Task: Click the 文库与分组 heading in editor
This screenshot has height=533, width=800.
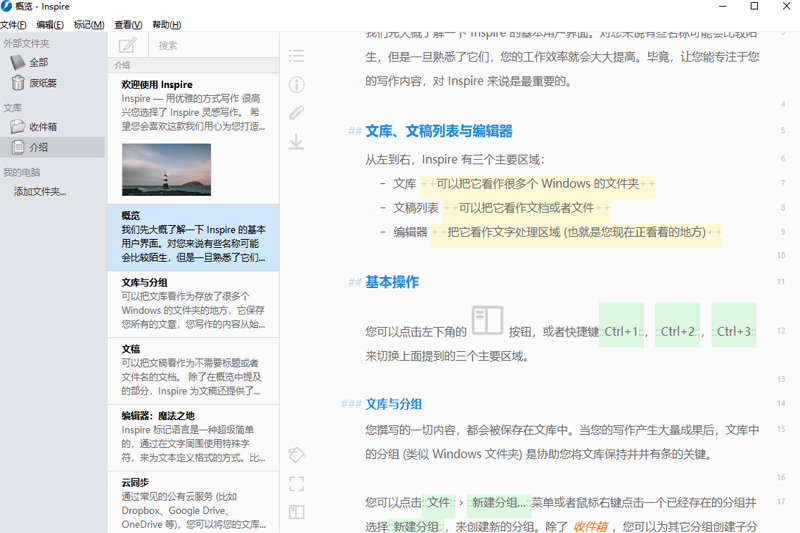Action: pyautogui.click(x=393, y=404)
